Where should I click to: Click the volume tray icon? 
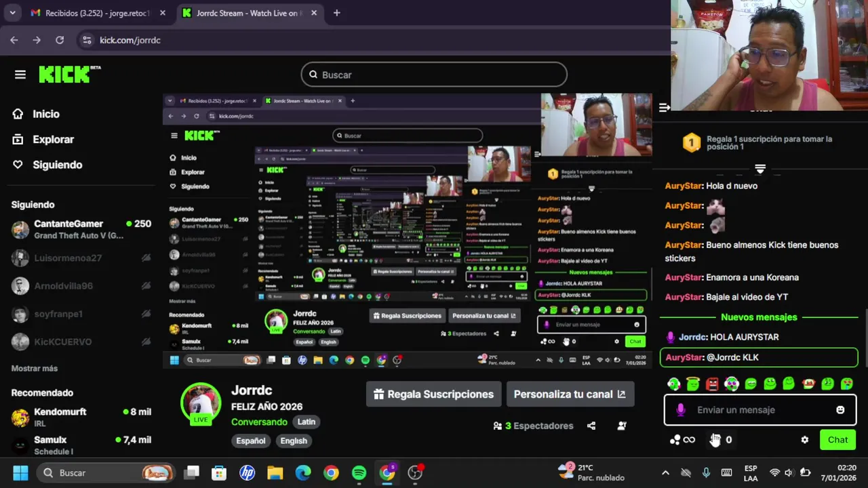coord(789,473)
